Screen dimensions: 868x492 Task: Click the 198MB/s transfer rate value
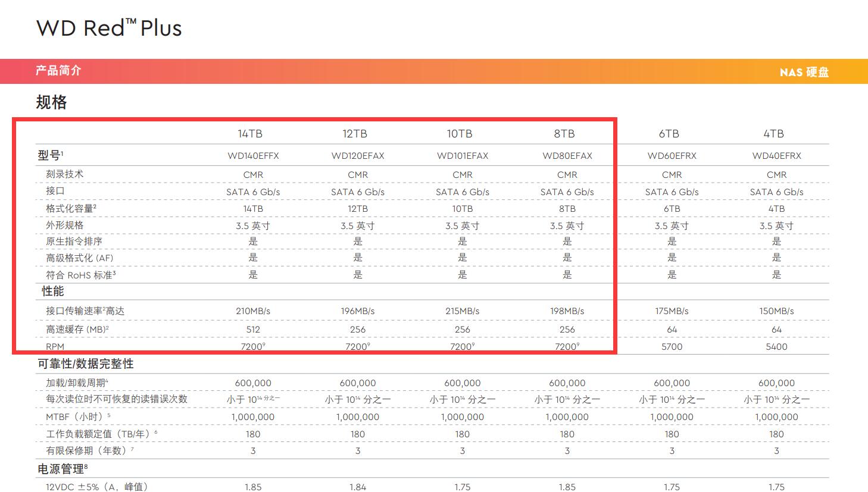click(x=567, y=311)
